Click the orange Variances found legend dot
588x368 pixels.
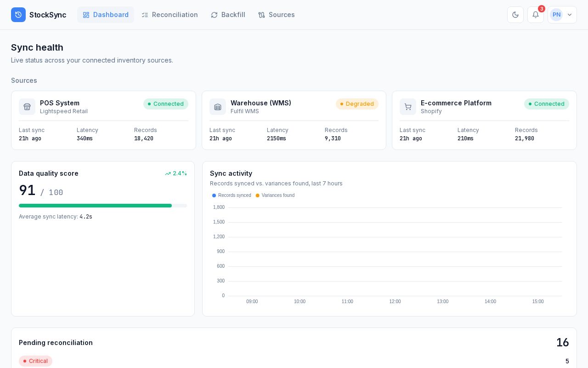[x=258, y=195]
